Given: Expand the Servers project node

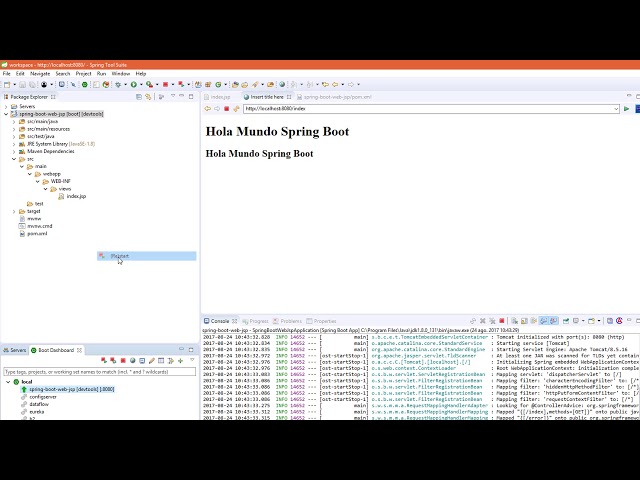Looking at the screenshot, I should click(6, 107).
